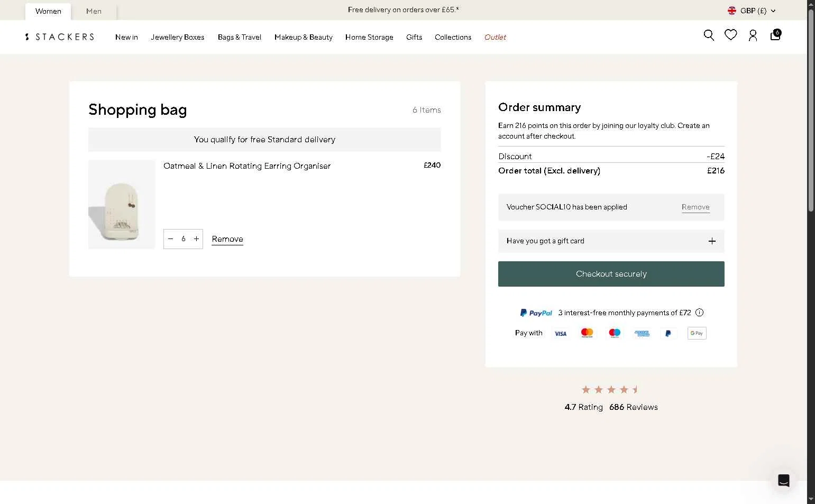Image resolution: width=815 pixels, height=504 pixels.
Task: Open the Oatmeal & Linen Rotating Earring Organiser link
Action: pyautogui.click(x=247, y=166)
